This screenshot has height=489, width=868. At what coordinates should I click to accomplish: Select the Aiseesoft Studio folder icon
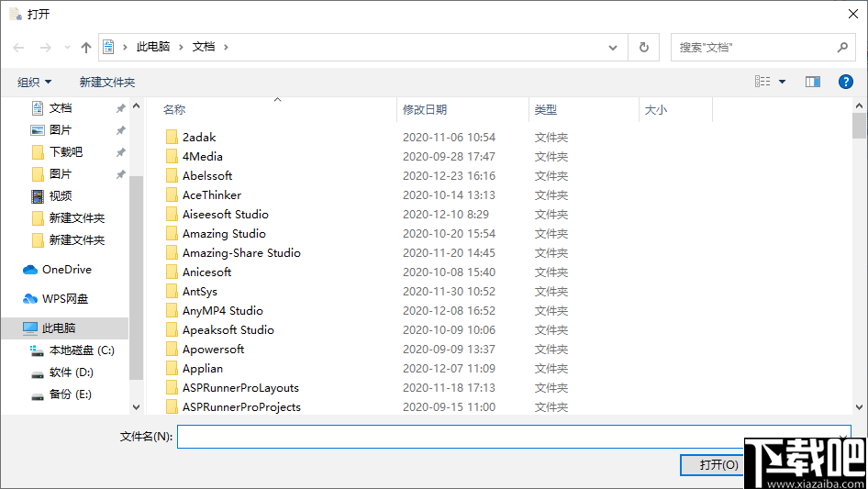click(x=172, y=215)
